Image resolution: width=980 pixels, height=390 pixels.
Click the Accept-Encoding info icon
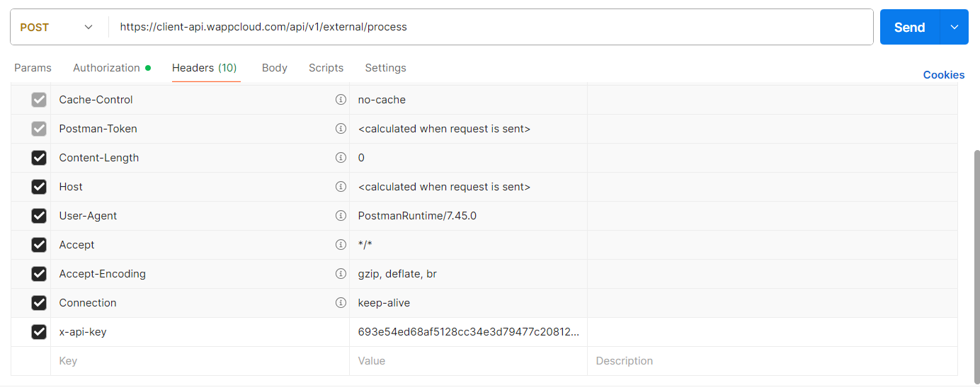pyautogui.click(x=341, y=274)
